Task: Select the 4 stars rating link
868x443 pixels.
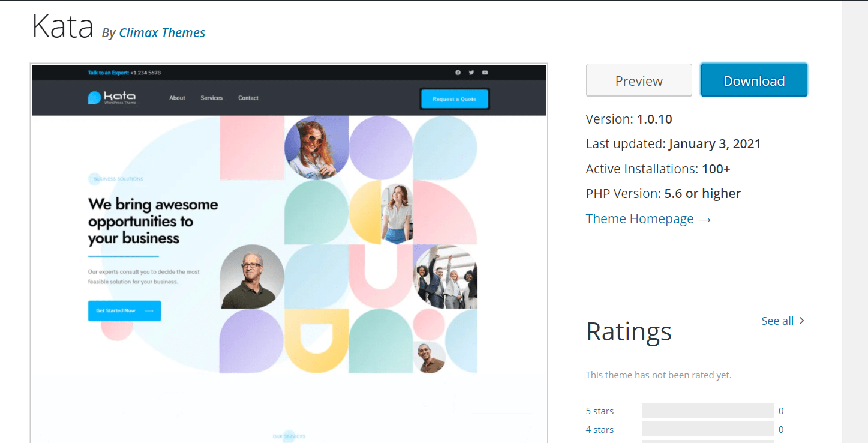Action: coord(600,430)
